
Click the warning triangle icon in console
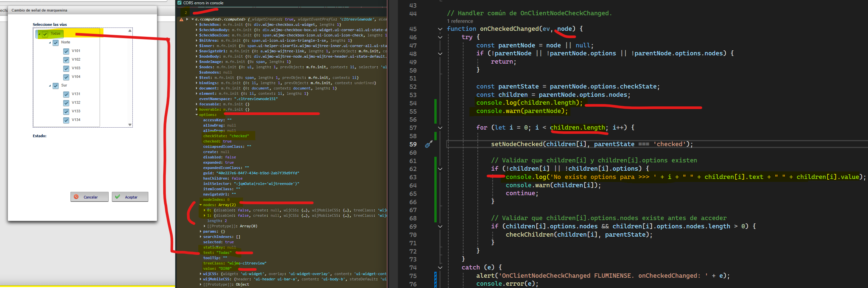(181, 20)
